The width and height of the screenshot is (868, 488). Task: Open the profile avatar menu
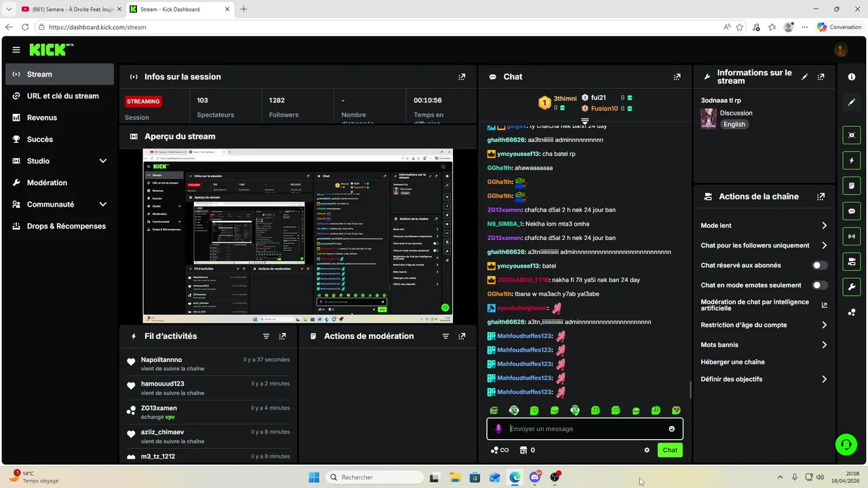(841, 50)
